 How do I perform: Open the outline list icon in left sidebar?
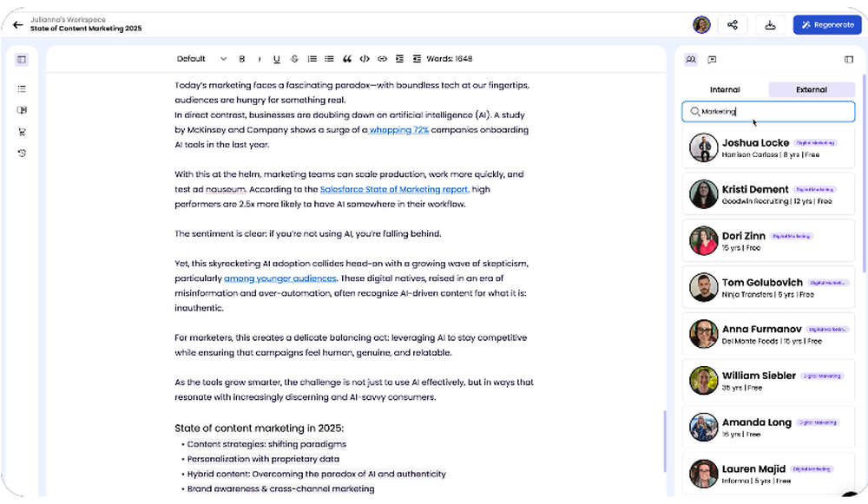point(22,88)
